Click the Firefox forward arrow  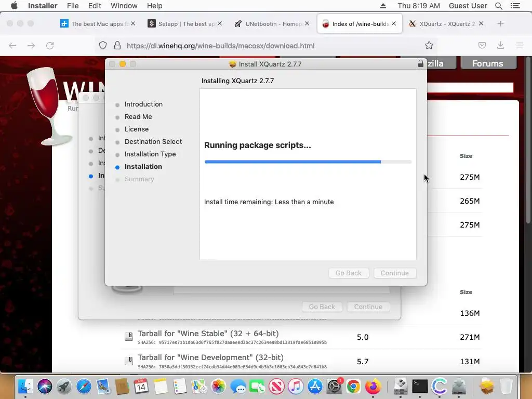coord(31,46)
